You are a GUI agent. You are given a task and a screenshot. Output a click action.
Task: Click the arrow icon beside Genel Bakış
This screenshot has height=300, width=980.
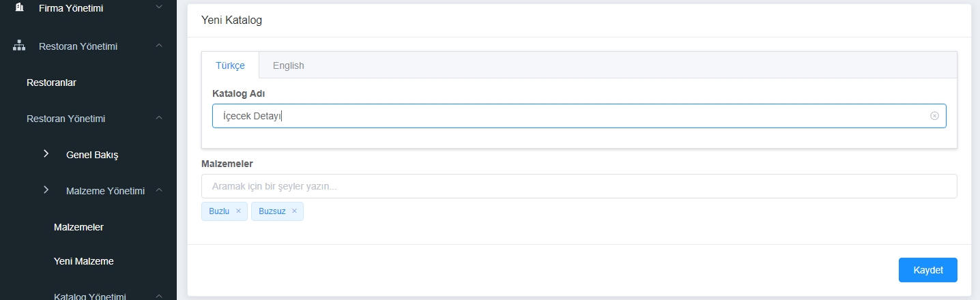(x=46, y=154)
